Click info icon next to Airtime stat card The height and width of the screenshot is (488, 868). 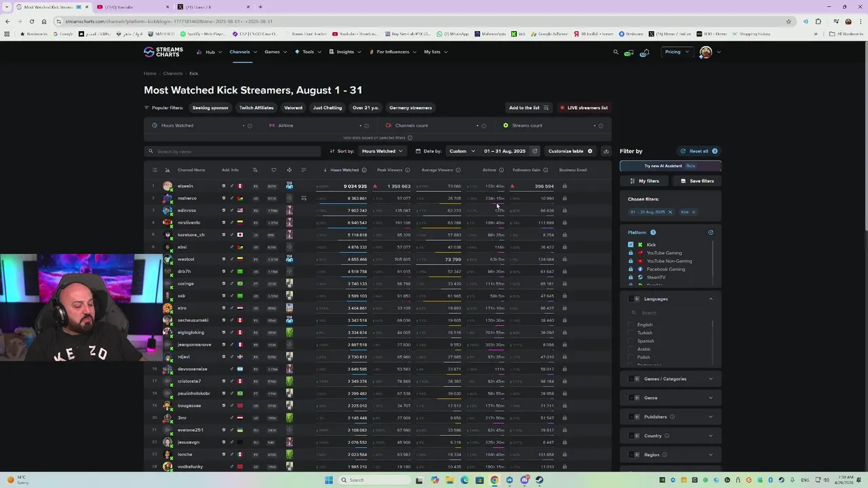click(x=367, y=125)
